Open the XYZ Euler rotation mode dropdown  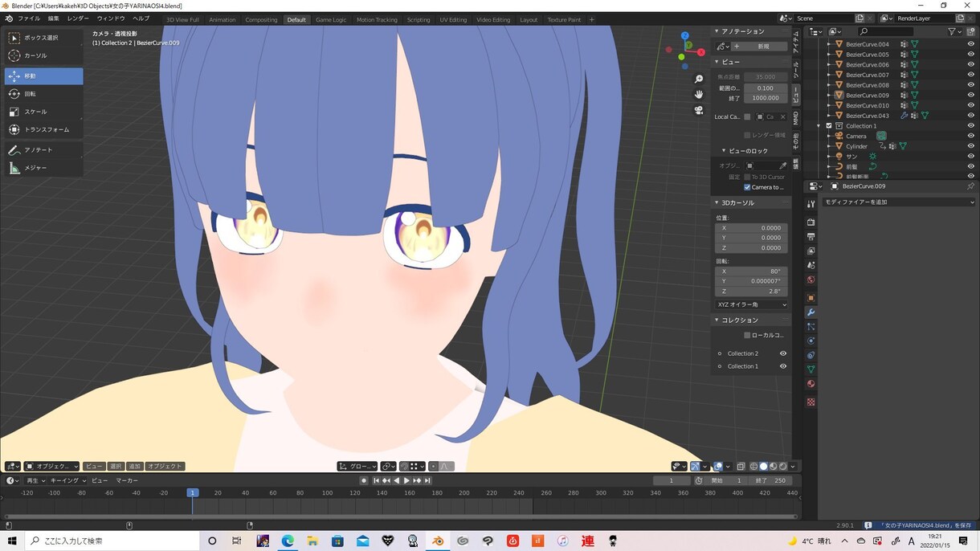751,305
